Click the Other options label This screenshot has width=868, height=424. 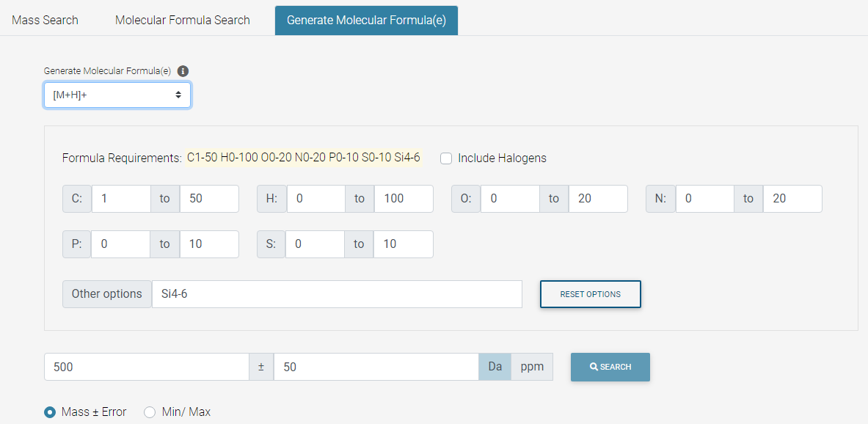(x=107, y=294)
